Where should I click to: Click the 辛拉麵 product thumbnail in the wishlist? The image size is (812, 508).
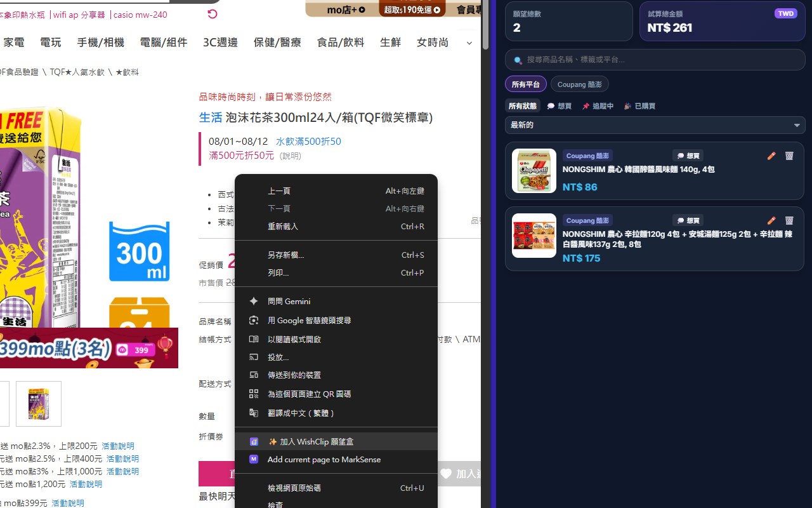pos(534,236)
